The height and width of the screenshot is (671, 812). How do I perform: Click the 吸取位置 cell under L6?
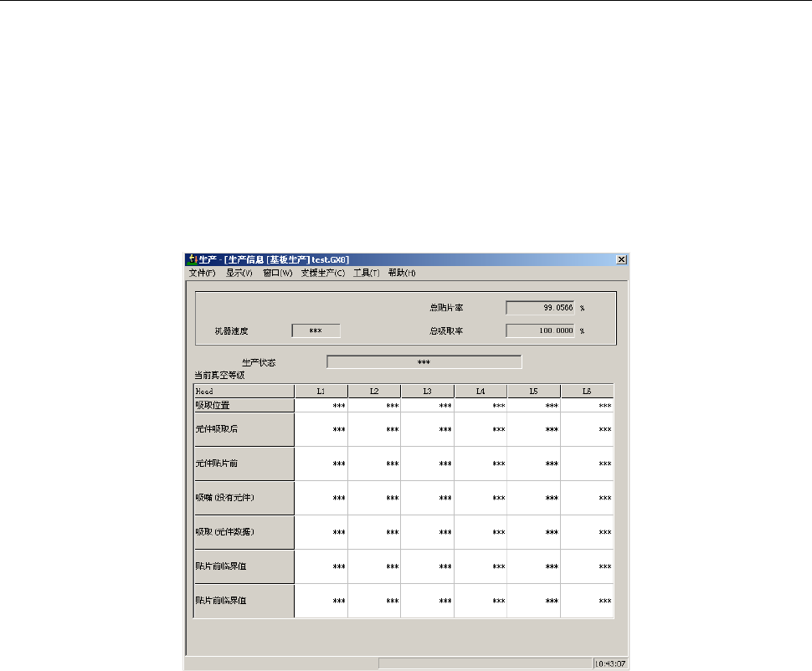coord(588,406)
